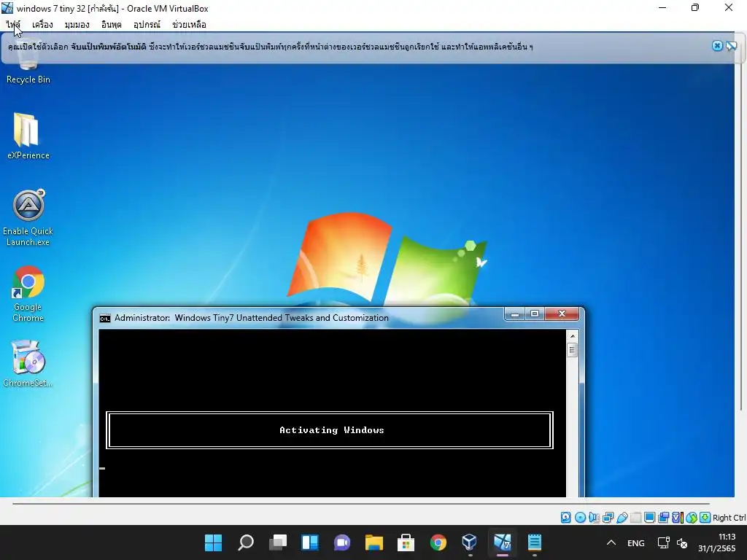Open the USB devices status icon
Image resolution: width=747 pixels, height=560 pixels.
(622, 518)
